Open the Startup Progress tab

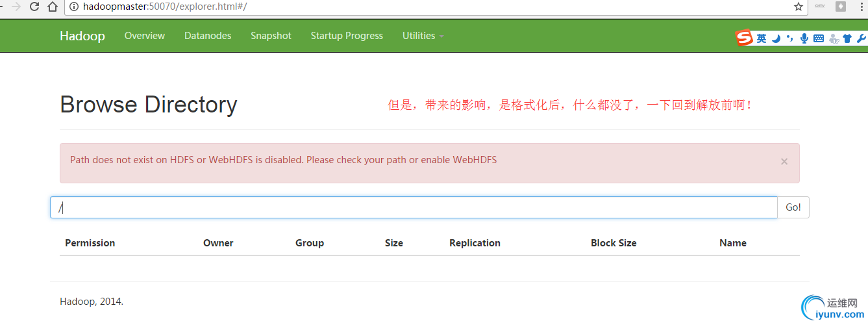coord(347,36)
